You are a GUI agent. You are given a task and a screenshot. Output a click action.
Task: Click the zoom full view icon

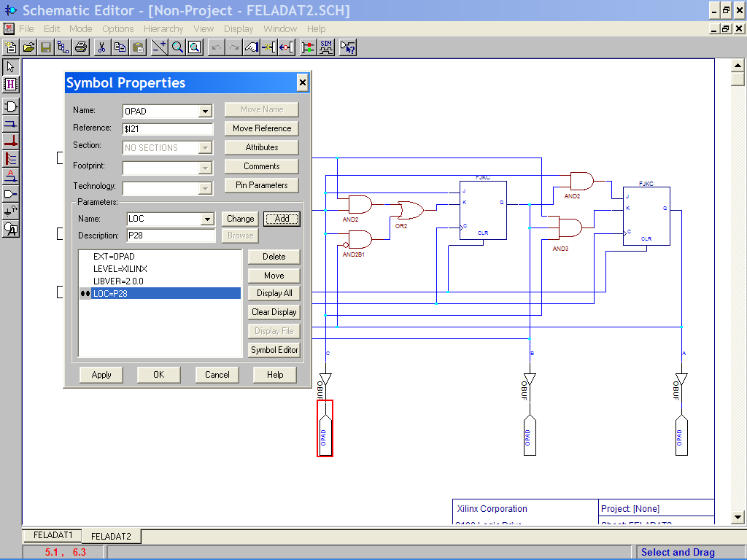194,47
